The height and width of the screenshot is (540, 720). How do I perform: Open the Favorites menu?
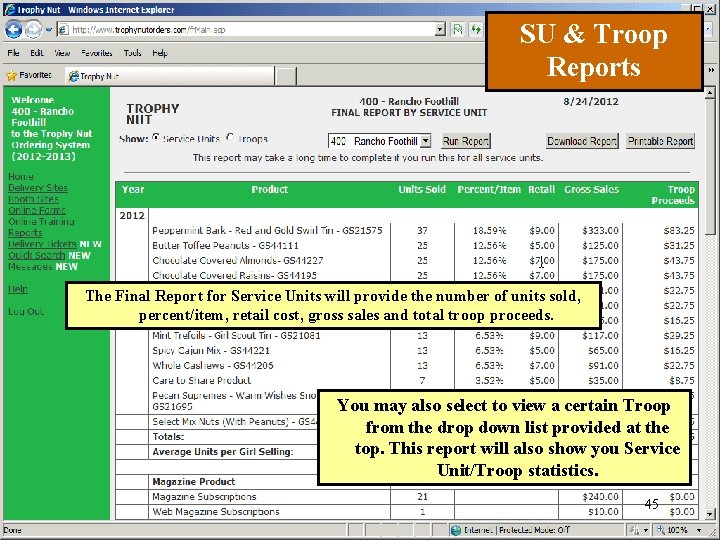pos(96,53)
